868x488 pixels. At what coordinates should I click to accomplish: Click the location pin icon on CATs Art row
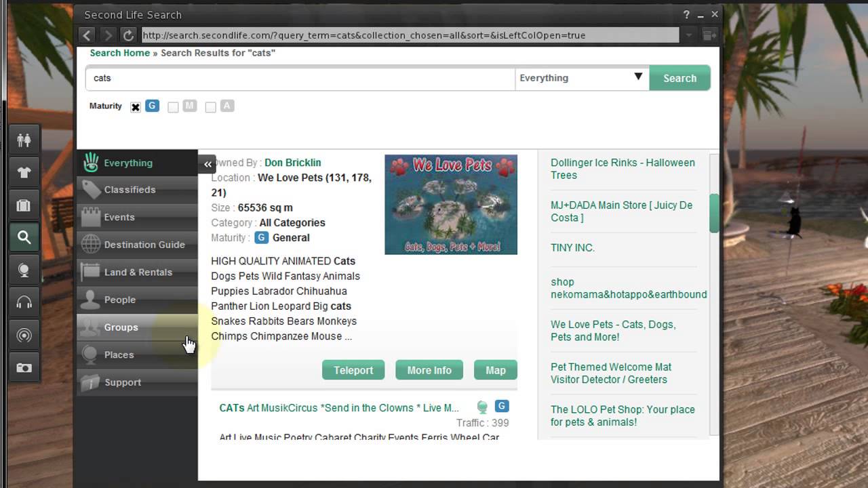(x=482, y=407)
